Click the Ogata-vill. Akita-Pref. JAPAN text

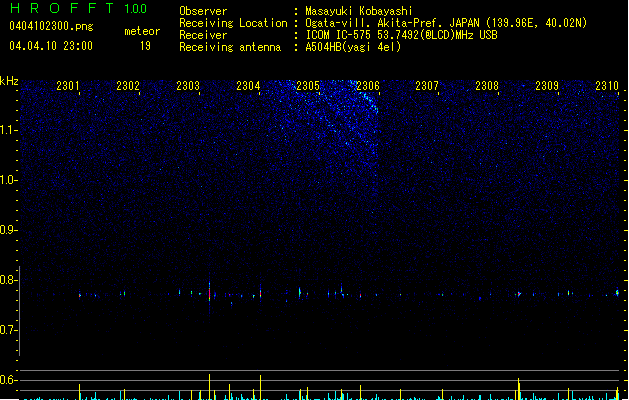coord(392,23)
